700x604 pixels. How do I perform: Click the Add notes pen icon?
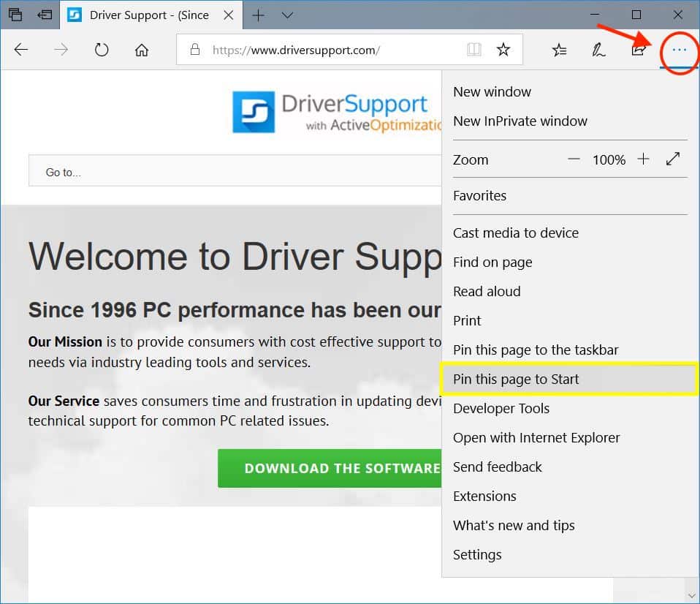(x=598, y=50)
